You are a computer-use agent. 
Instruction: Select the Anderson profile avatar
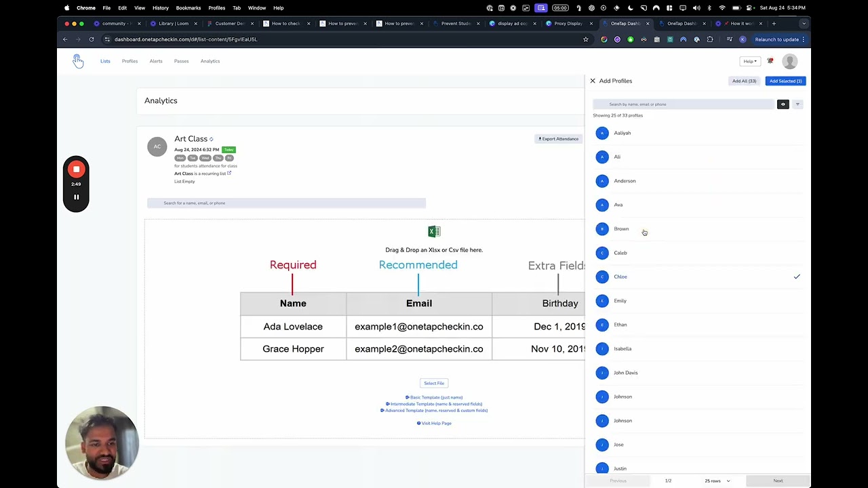coord(602,181)
